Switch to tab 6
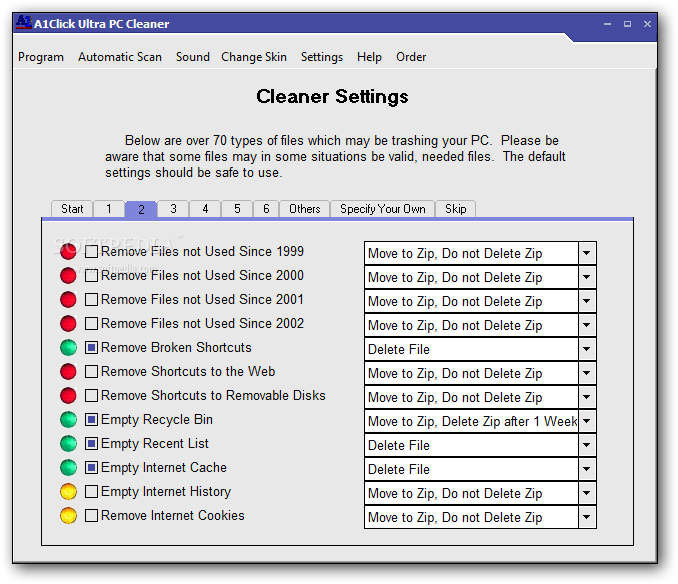Viewport: 678px width, 584px height. [x=266, y=209]
